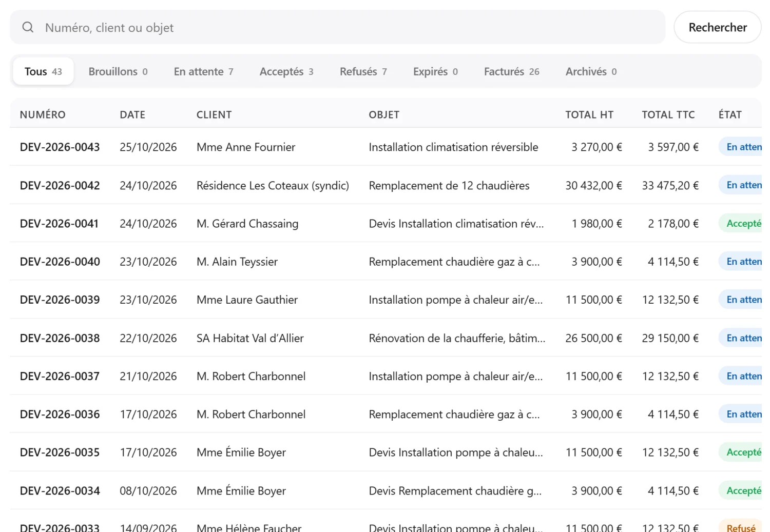Open the En attente tab
The image size is (770, 532).
point(203,71)
